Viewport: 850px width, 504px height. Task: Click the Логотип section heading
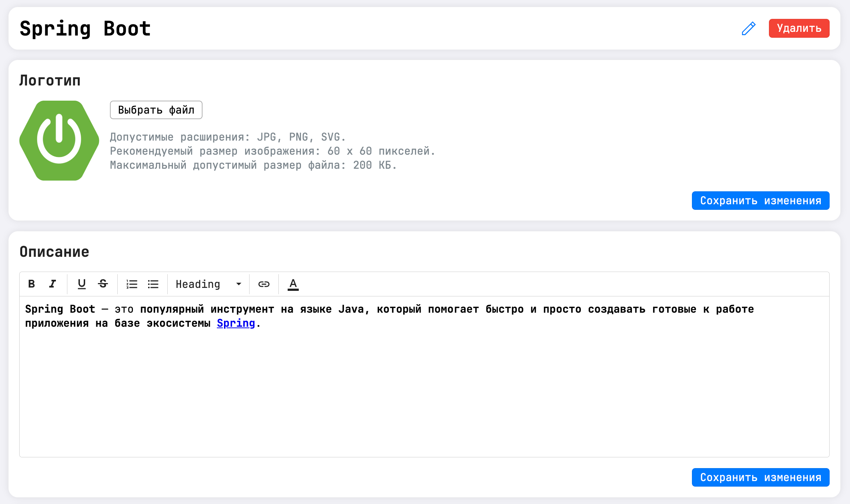50,80
